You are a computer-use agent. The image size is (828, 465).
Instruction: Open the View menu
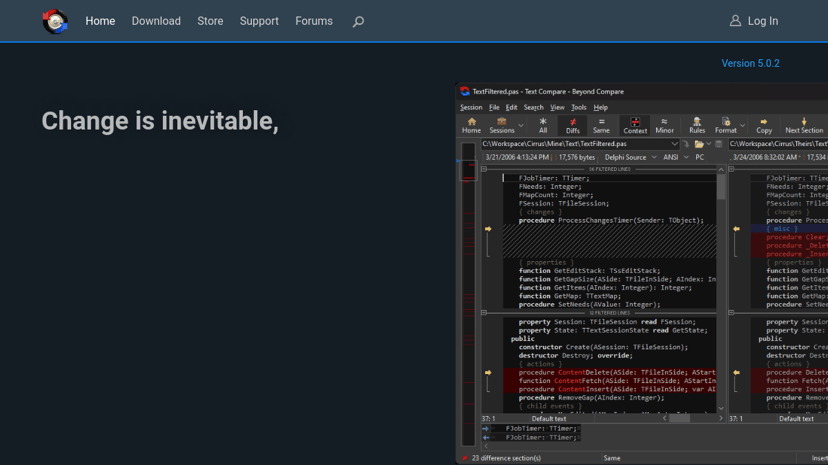click(557, 107)
